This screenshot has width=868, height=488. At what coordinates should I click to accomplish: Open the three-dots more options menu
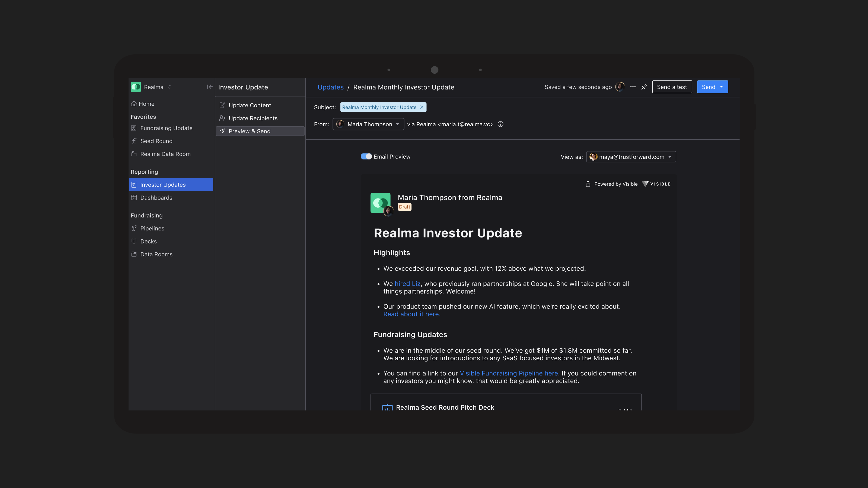[633, 87]
